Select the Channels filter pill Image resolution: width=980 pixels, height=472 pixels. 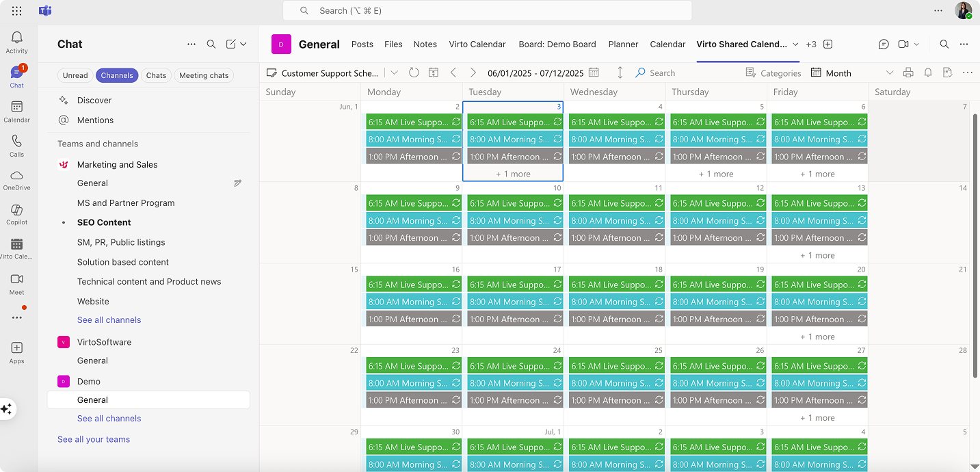[117, 75]
